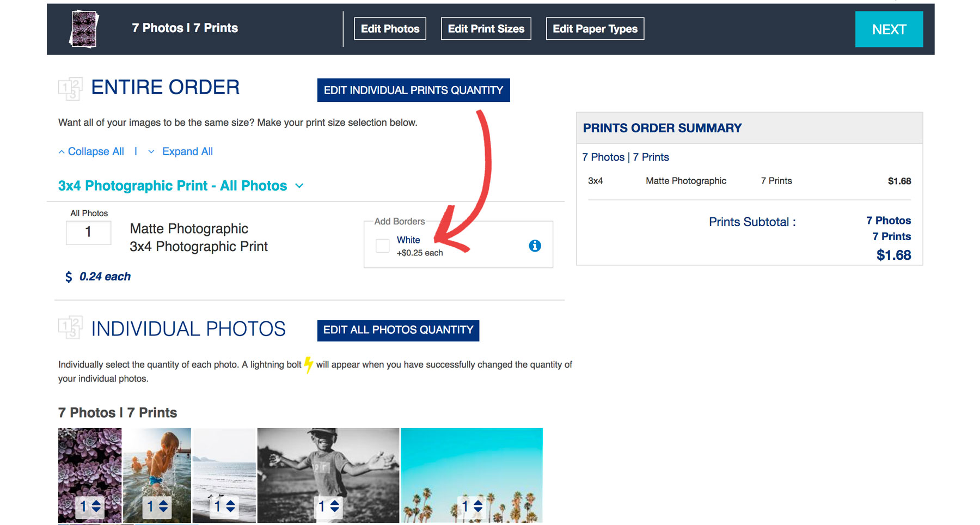Image resolution: width=980 pixels, height=525 pixels.
Task: Expand the 3x4 Photographic Print section chevron
Action: coord(299,186)
